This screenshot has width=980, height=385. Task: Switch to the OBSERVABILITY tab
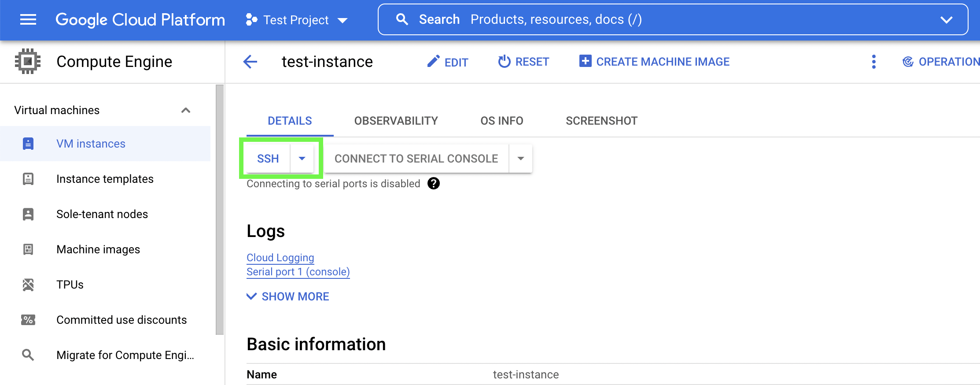[x=396, y=121]
